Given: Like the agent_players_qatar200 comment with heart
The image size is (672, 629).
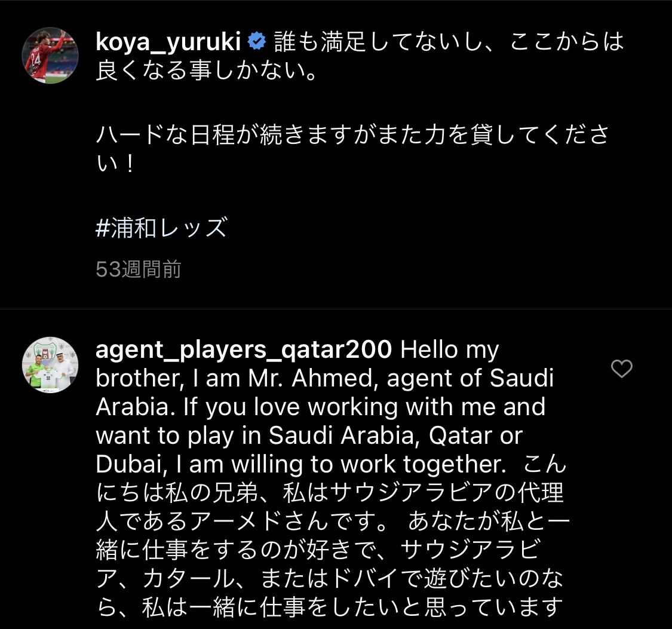Looking at the screenshot, I should 621,369.
